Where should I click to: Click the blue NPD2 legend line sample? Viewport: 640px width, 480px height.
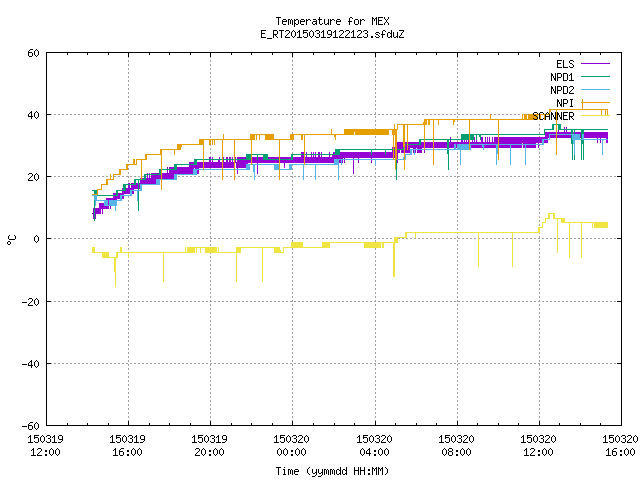point(595,89)
